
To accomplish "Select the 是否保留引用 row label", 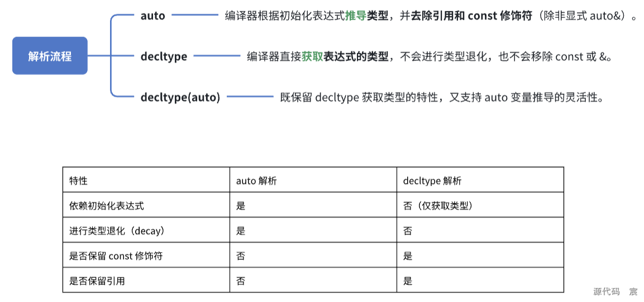I will coord(97,281).
